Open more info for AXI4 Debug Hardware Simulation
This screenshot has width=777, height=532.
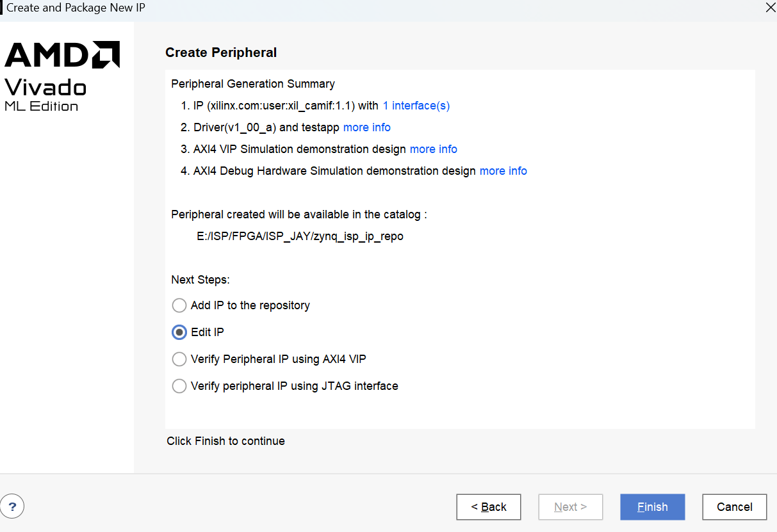(x=503, y=171)
